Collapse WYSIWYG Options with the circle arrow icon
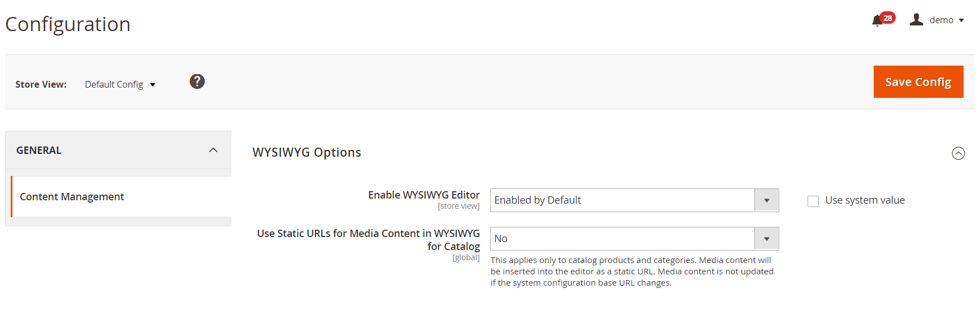 pyautogui.click(x=958, y=153)
